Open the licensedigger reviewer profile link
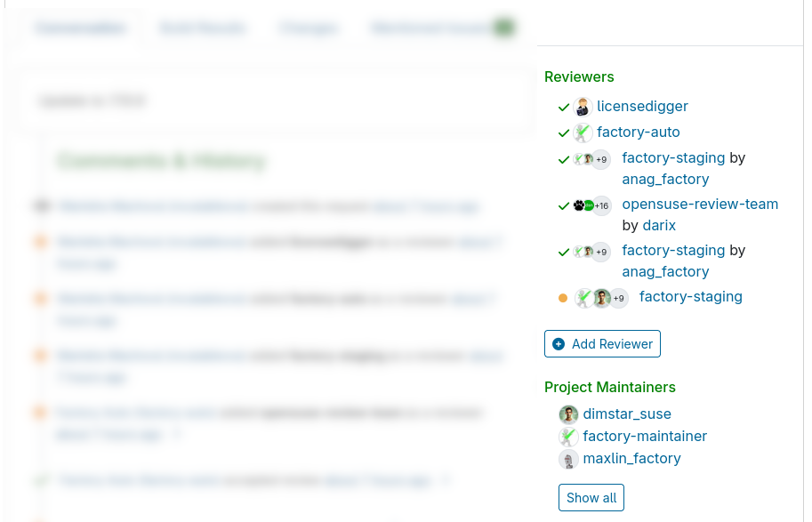The image size is (812, 522). click(x=642, y=107)
